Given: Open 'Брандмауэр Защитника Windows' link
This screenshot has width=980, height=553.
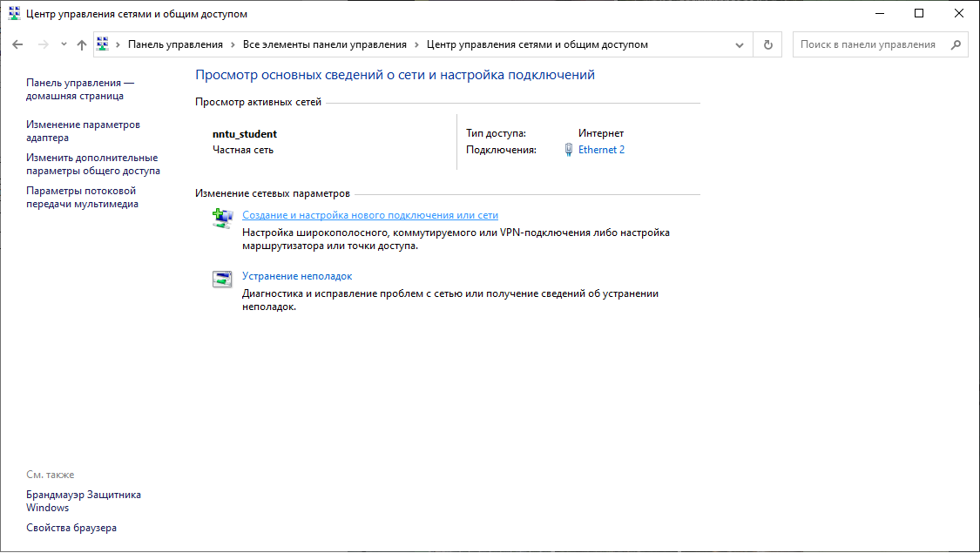Looking at the screenshot, I should click(84, 501).
